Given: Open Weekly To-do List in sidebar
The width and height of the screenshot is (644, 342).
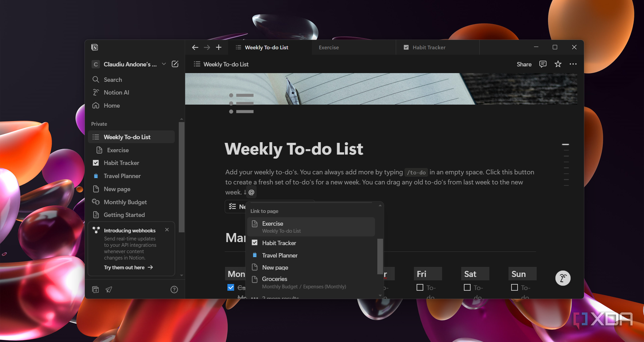Looking at the screenshot, I should coord(131,137).
